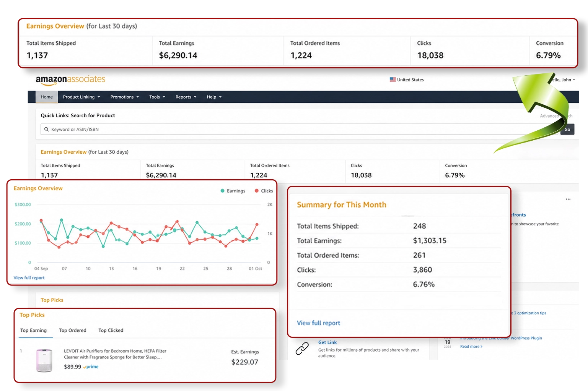The image size is (588, 391).
Task: Open the three-dot more options menu
Action: point(568,199)
